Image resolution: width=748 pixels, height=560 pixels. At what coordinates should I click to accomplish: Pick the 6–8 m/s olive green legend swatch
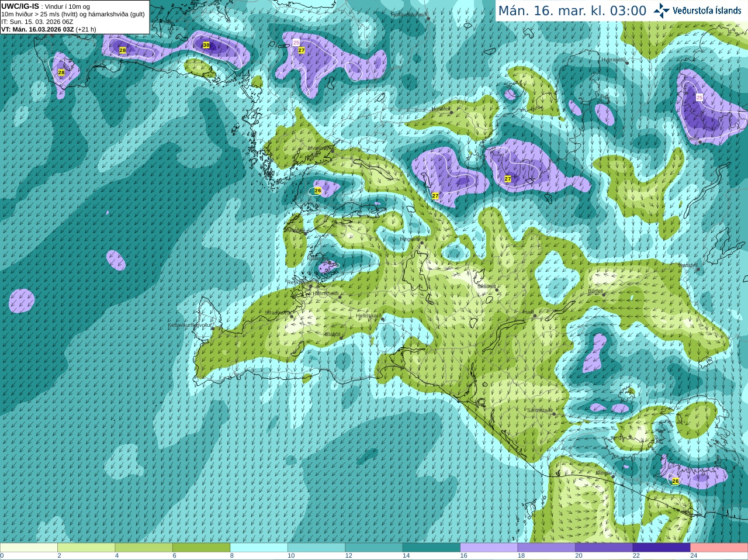click(201, 548)
